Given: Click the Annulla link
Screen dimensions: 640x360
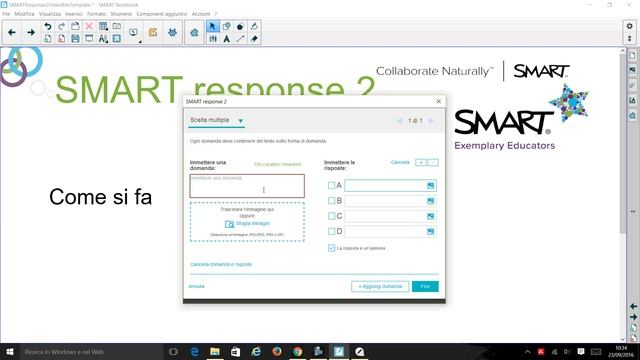Looking at the screenshot, I should tap(196, 287).
